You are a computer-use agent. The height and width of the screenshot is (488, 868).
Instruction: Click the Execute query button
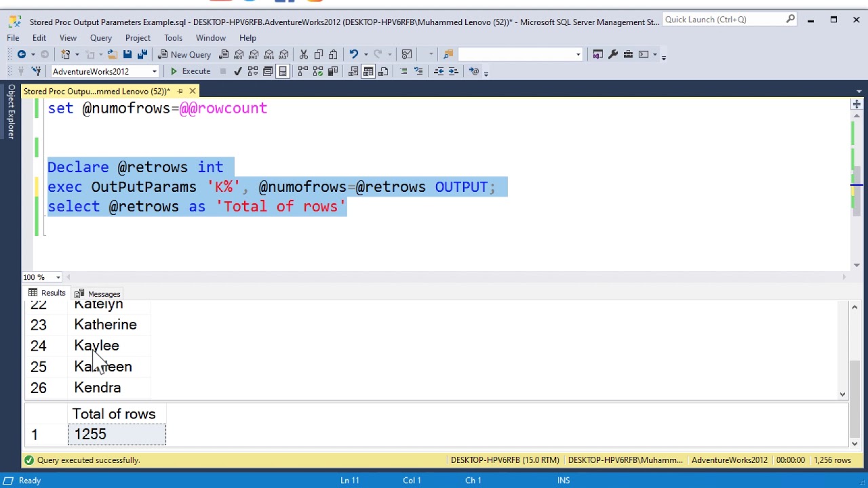[190, 71]
